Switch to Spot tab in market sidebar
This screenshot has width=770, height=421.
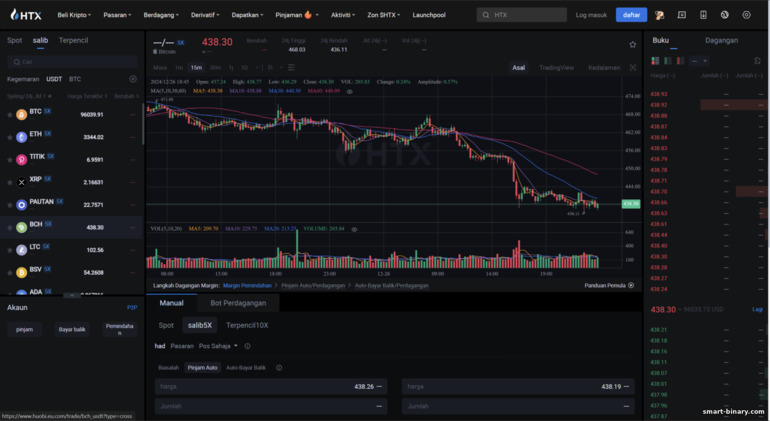pyautogui.click(x=14, y=40)
